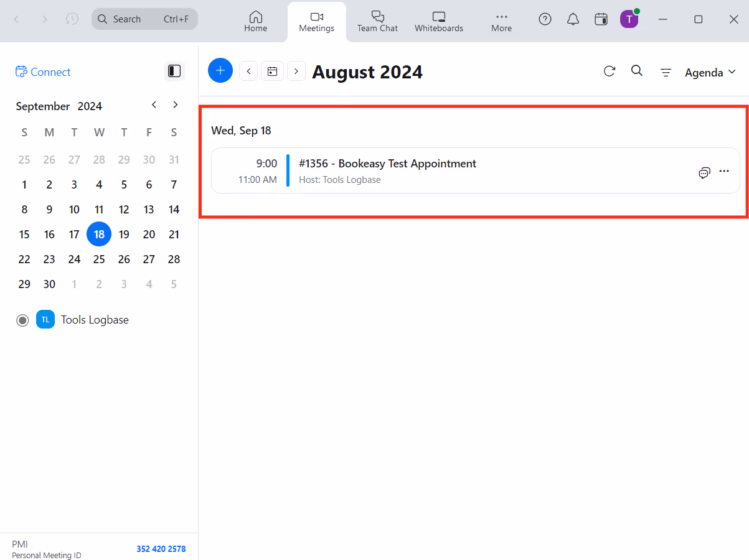This screenshot has height=560, width=749.
Task: Click the August 2024 heading
Action: 367,72
